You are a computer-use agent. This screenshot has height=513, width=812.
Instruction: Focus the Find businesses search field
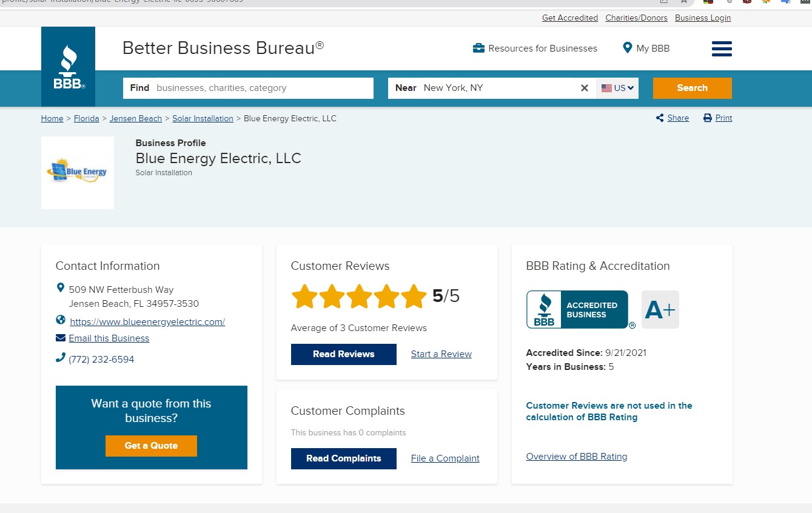[x=248, y=88]
